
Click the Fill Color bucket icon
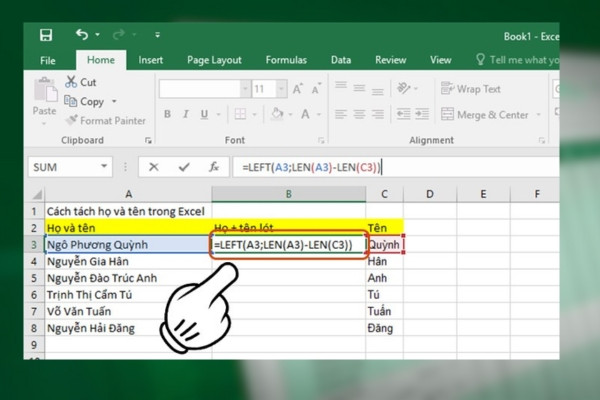tap(277, 114)
